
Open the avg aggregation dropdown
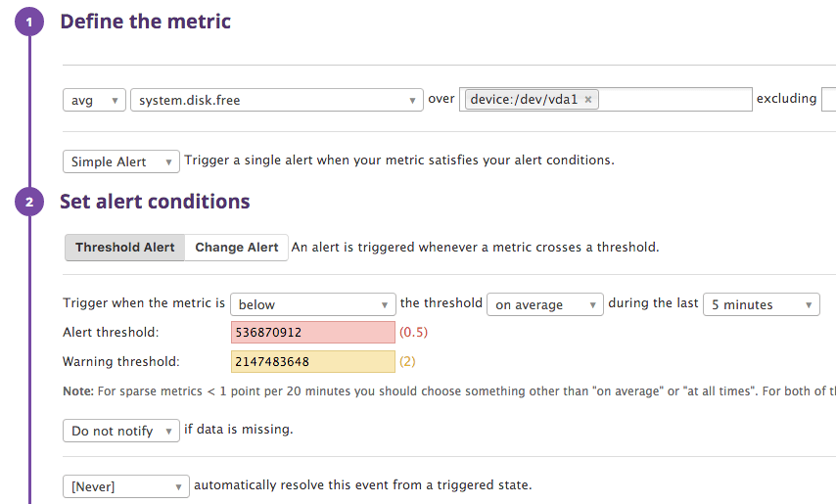tap(94, 100)
